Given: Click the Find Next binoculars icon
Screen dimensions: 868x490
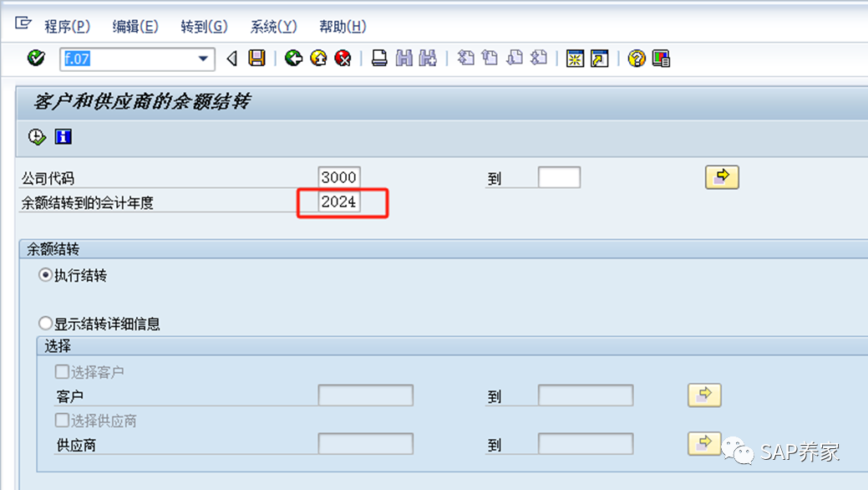Looking at the screenshot, I should 428,59.
